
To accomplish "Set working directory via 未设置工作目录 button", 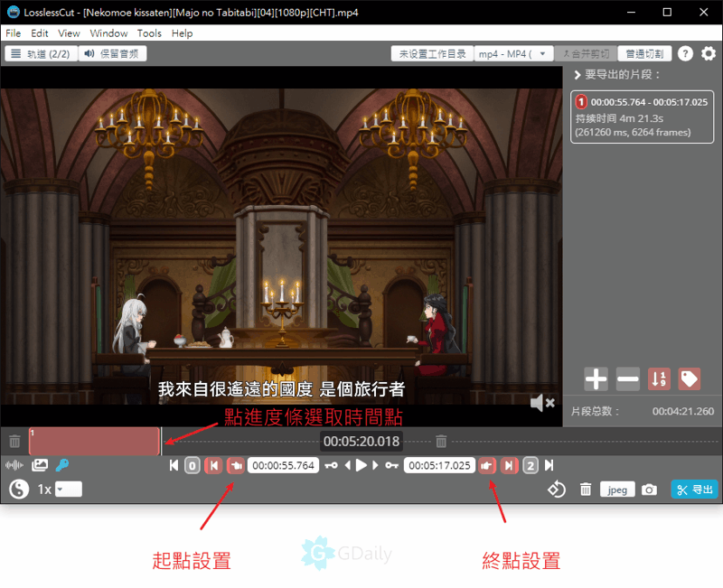I will (x=432, y=53).
